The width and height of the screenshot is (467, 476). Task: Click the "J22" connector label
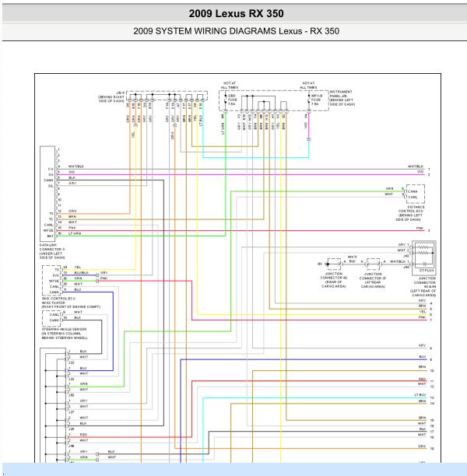[71, 379]
